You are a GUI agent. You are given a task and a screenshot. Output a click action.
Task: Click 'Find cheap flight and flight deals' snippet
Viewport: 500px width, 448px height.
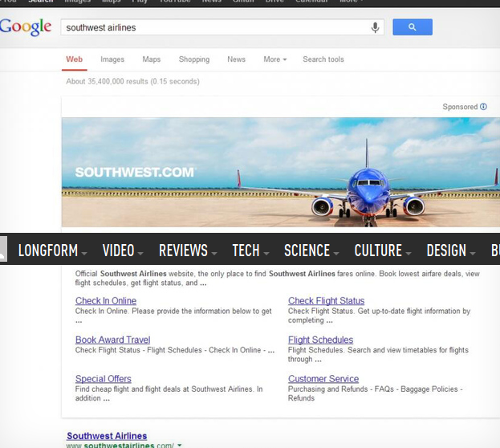tap(169, 393)
